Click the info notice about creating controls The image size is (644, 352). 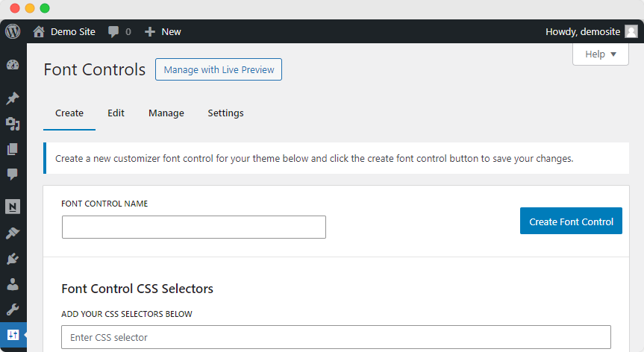(336, 158)
